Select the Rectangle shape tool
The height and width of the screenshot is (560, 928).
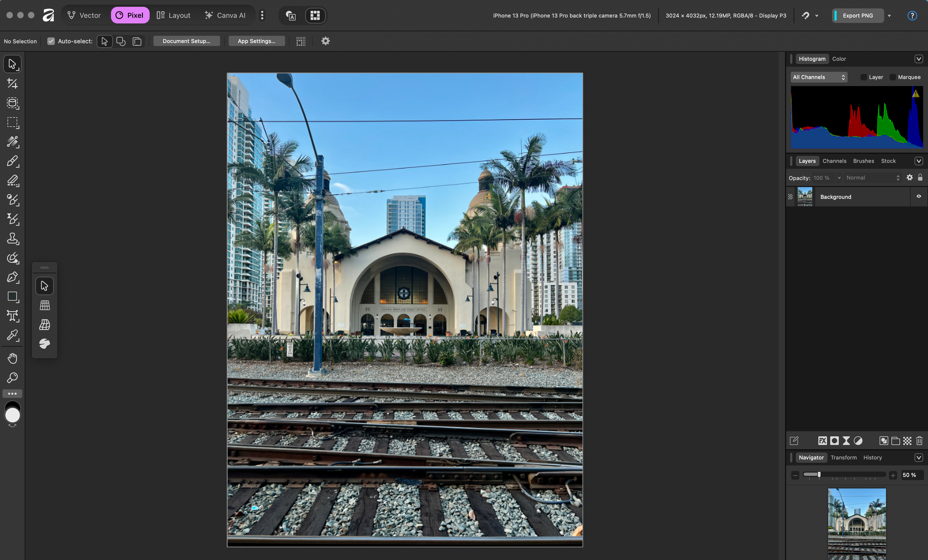(x=13, y=297)
